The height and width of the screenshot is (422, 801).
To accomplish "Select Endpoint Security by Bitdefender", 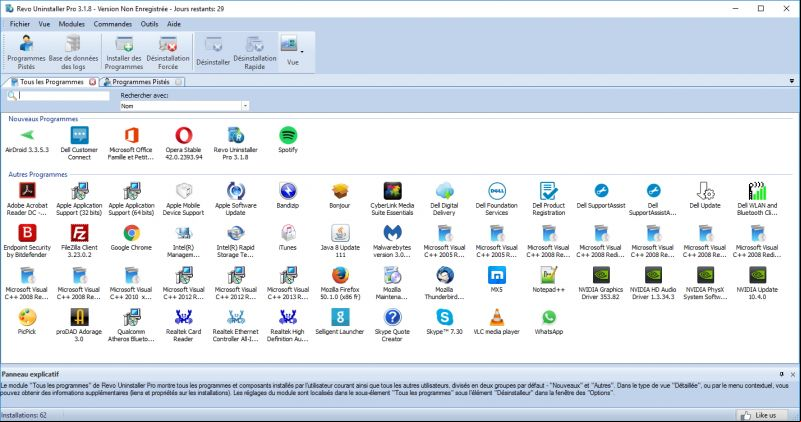I will (x=27, y=241).
